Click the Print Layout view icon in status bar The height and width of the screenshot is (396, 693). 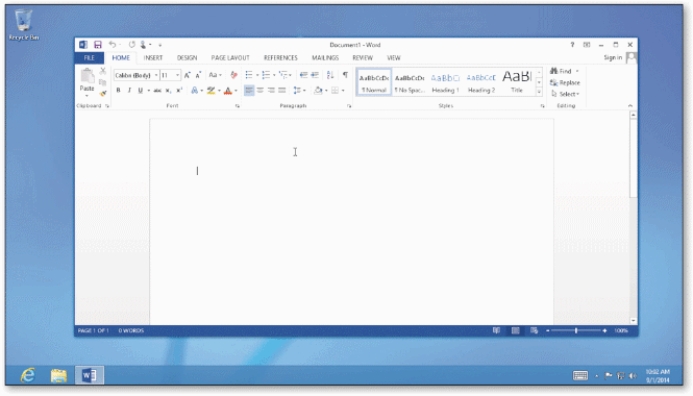coord(515,331)
